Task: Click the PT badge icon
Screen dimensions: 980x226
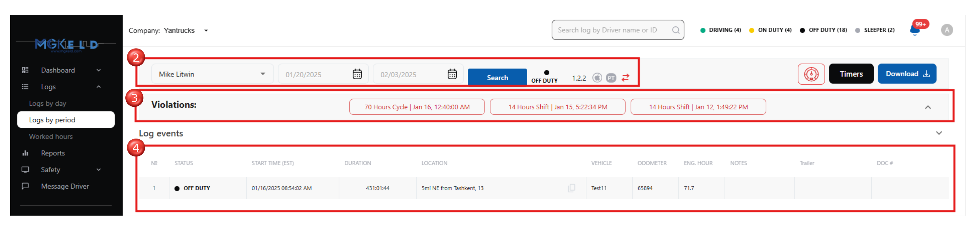Action: pos(611,78)
